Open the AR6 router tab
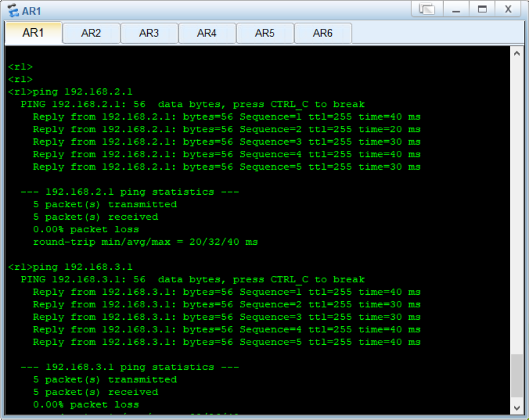Screen dimensions: 529x420 point(323,33)
